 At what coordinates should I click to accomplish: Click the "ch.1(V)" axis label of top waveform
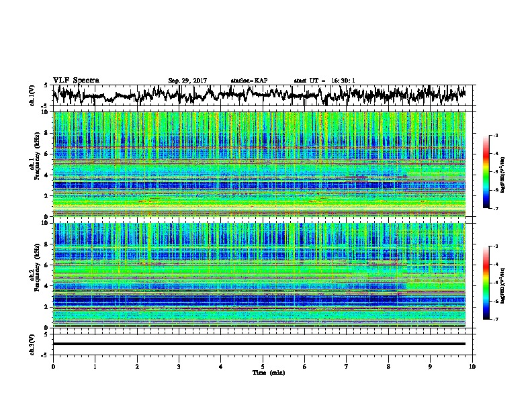[32, 95]
